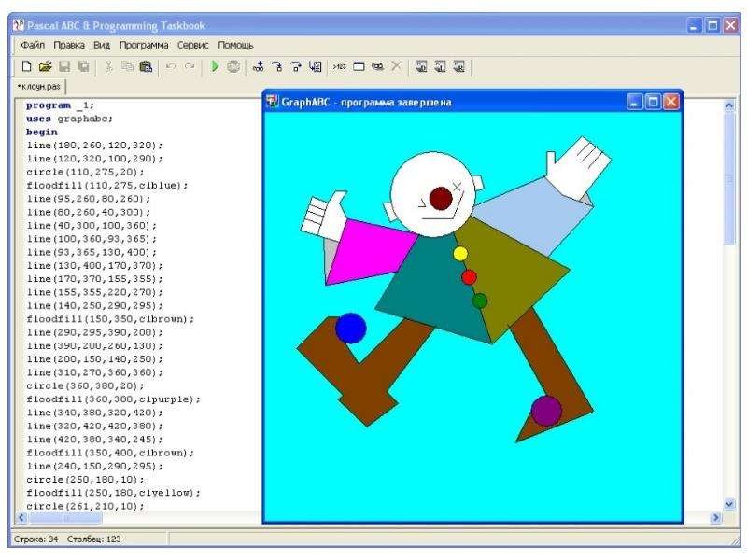Click the 'Строка: 34' status bar entry

(35, 539)
